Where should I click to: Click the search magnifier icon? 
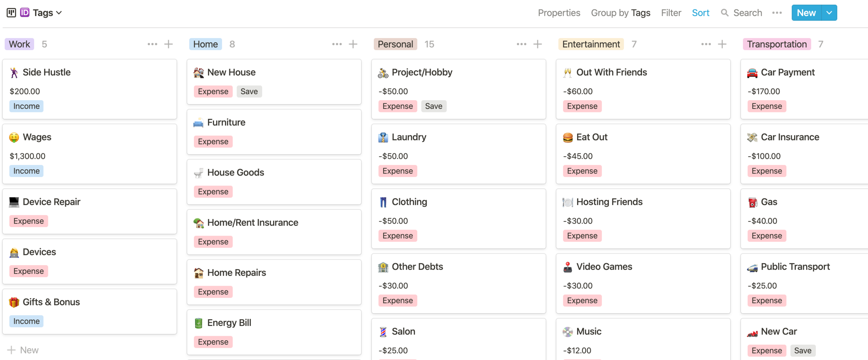coord(724,13)
